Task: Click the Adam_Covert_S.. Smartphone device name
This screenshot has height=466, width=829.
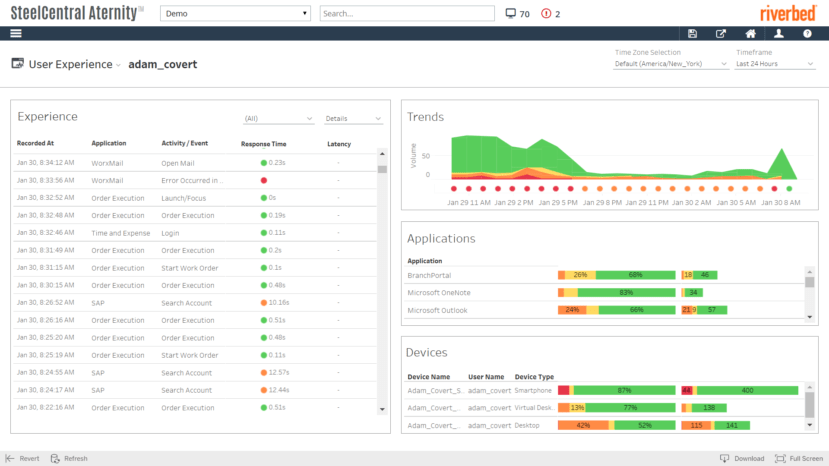Action: click(x=435, y=390)
